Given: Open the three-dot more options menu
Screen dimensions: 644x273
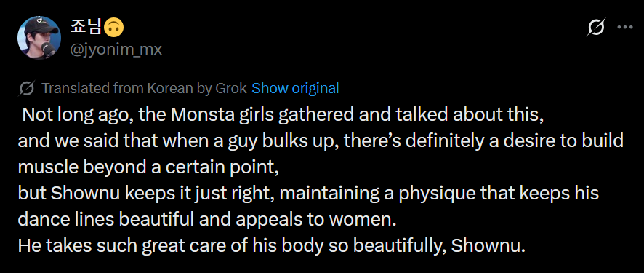Looking at the screenshot, I should tap(625, 28).
